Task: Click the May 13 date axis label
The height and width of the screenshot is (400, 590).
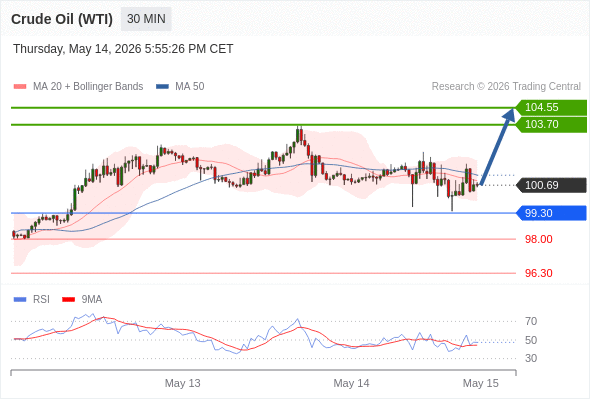Action: pyautogui.click(x=182, y=383)
